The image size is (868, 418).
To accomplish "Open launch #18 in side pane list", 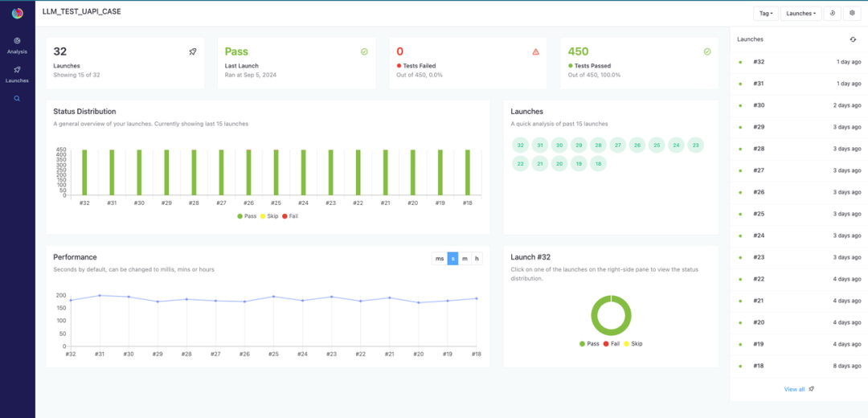I will [799, 366].
